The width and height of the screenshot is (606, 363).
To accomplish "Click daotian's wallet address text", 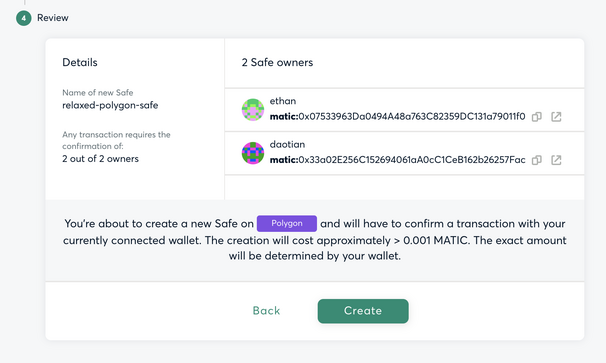I will click(397, 160).
